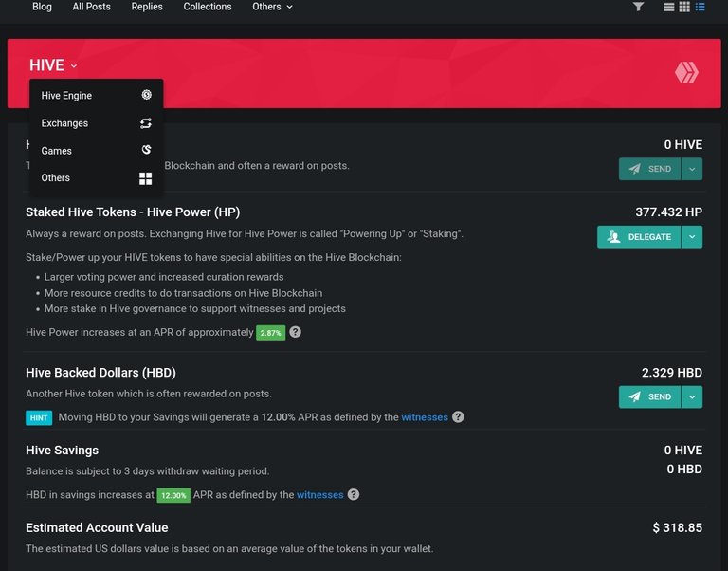This screenshot has width=728, height=571.
Task: Select Exchanges from wallet menu
Action: point(96,123)
